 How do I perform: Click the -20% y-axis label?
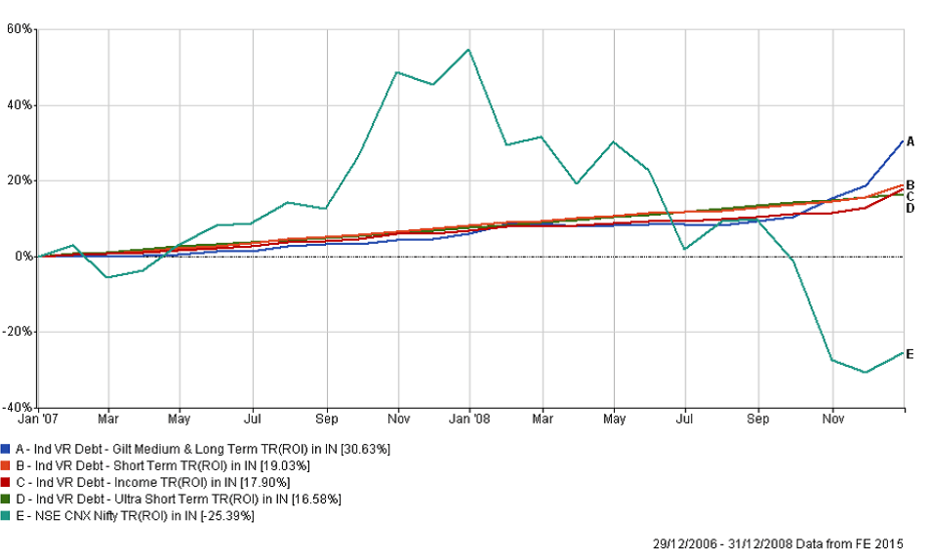(x=19, y=332)
